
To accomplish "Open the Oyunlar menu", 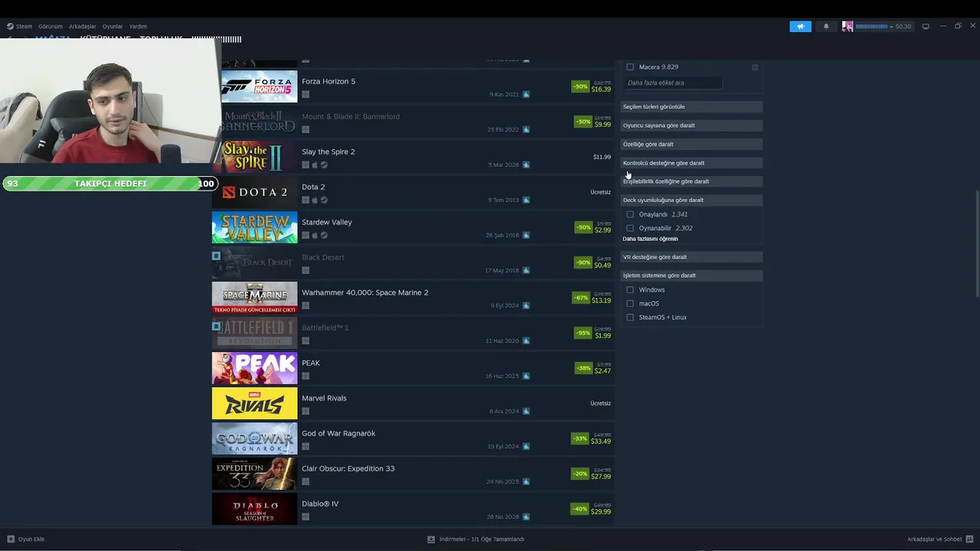I will [113, 26].
